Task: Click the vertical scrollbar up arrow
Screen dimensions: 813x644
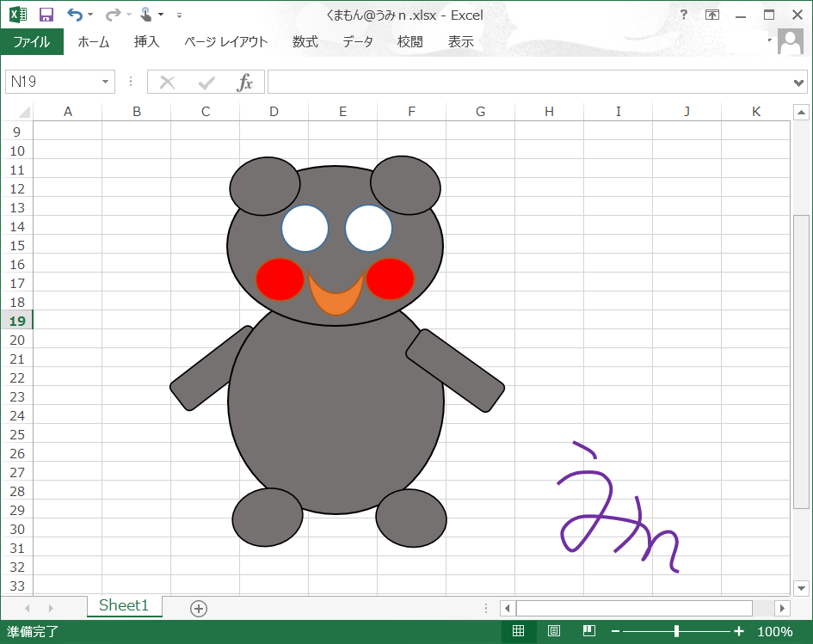Action: click(x=801, y=112)
